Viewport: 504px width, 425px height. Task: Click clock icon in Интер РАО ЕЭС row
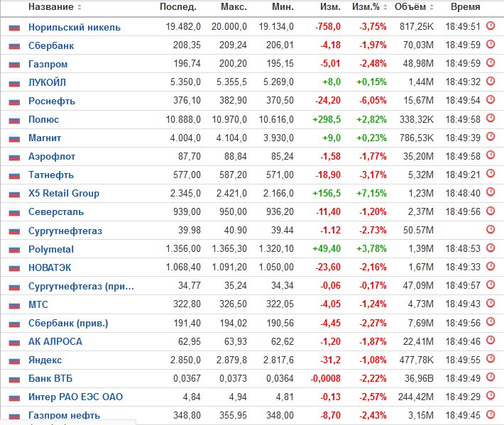[491, 395]
